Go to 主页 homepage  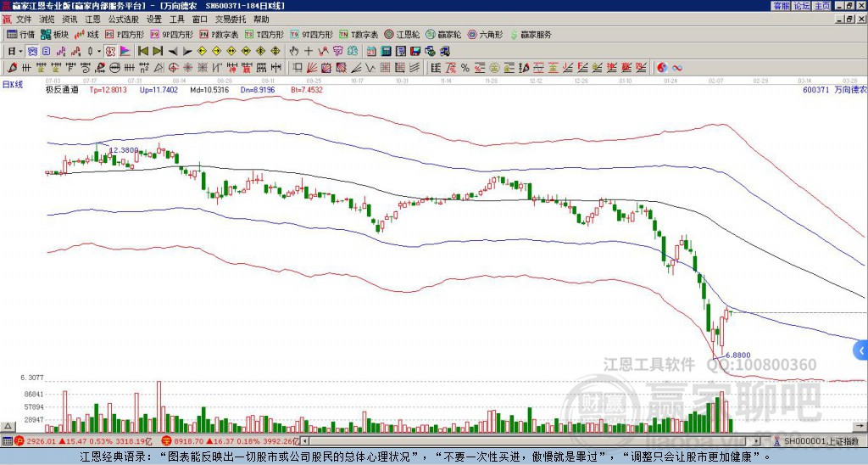822,6
